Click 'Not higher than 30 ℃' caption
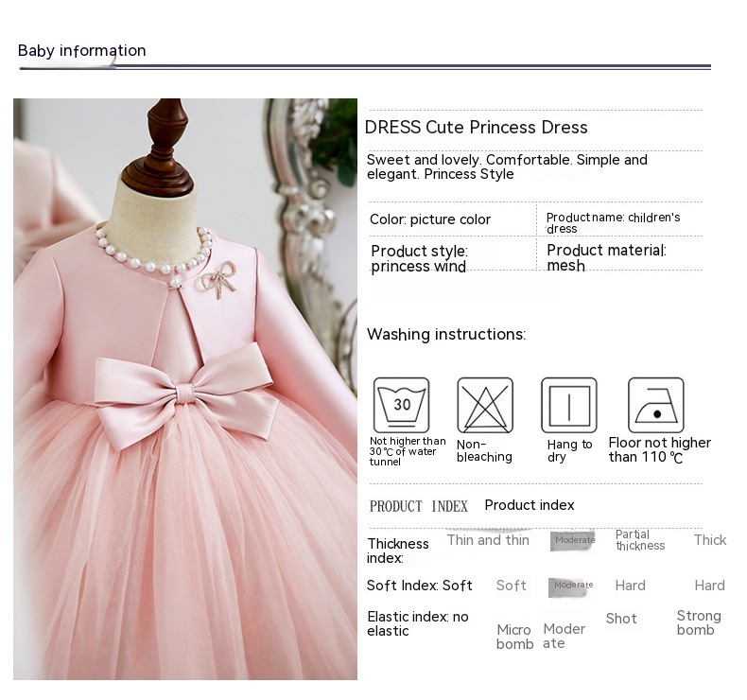The width and height of the screenshot is (747, 700). click(x=408, y=451)
